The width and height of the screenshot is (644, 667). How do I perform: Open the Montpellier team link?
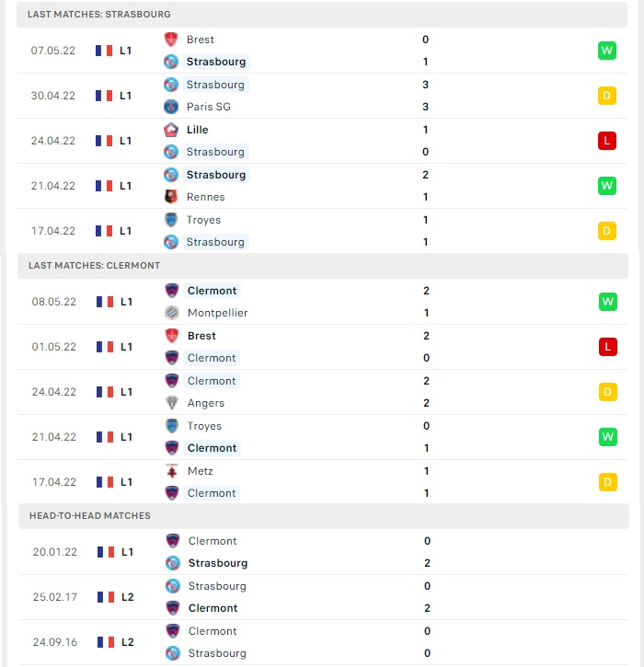click(x=217, y=313)
